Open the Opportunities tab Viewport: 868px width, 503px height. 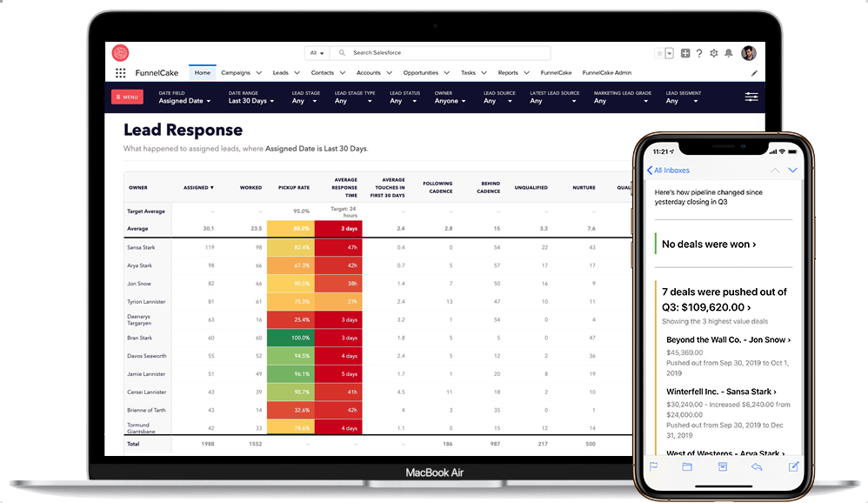tap(421, 72)
